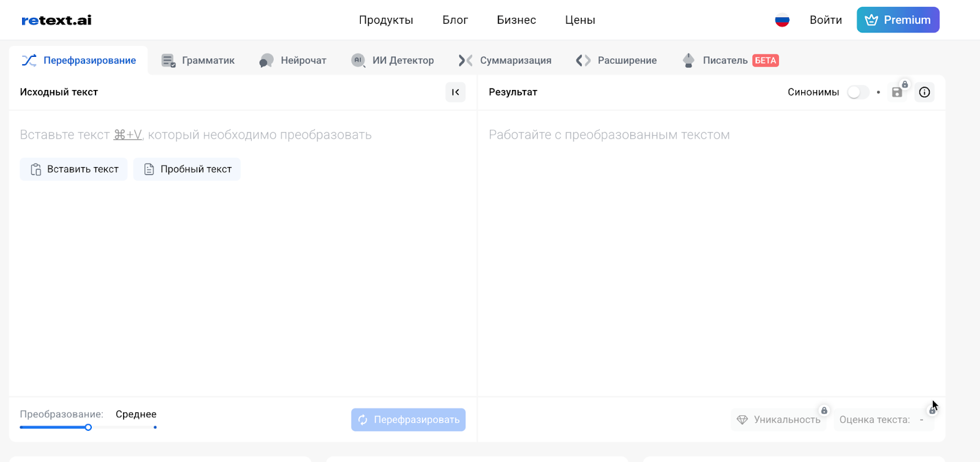This screenshot has height=462, width=980.
Task: Switch to the ИИ Детектор tab
Action: [x=393, y=61]
